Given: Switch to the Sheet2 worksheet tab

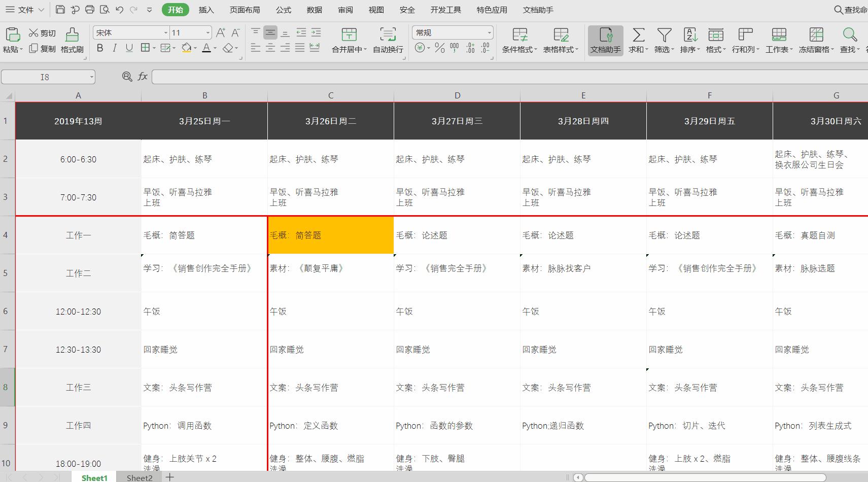Looking at the screenshot, I should 138,477.
